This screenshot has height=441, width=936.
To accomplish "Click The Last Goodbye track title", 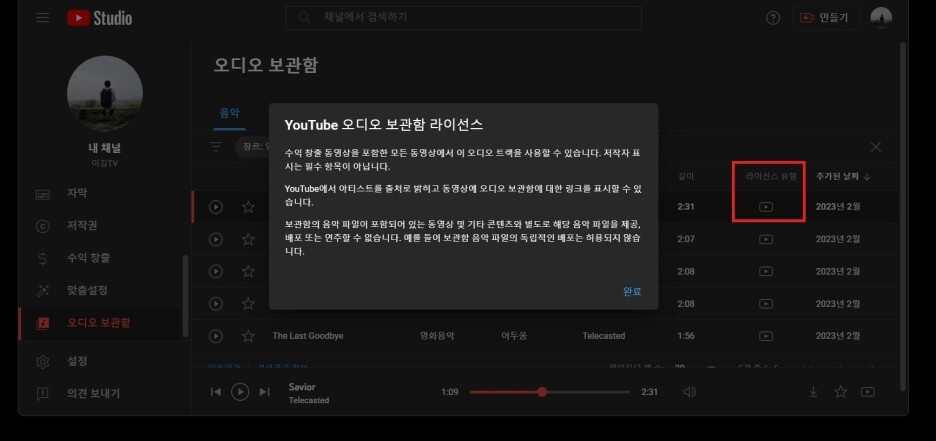I will coord(308,336).
